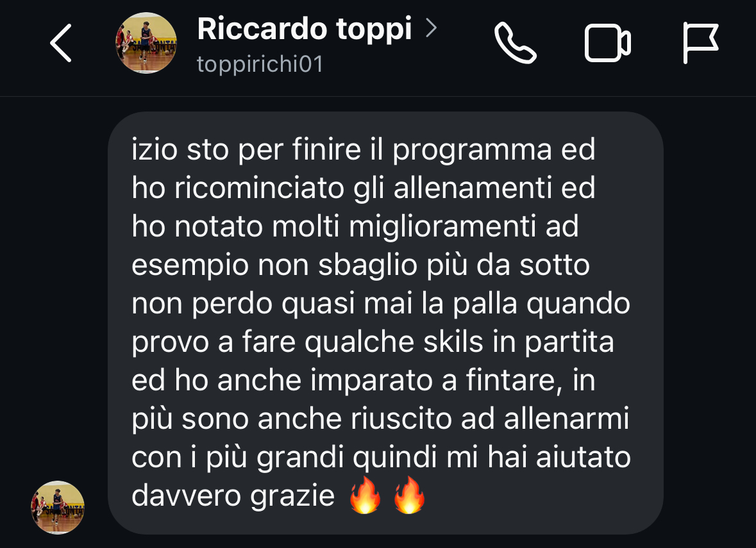Open Riccardo toppi's header profile picture
The width and height of the screenshot is (756, 548).
(146, 43)
